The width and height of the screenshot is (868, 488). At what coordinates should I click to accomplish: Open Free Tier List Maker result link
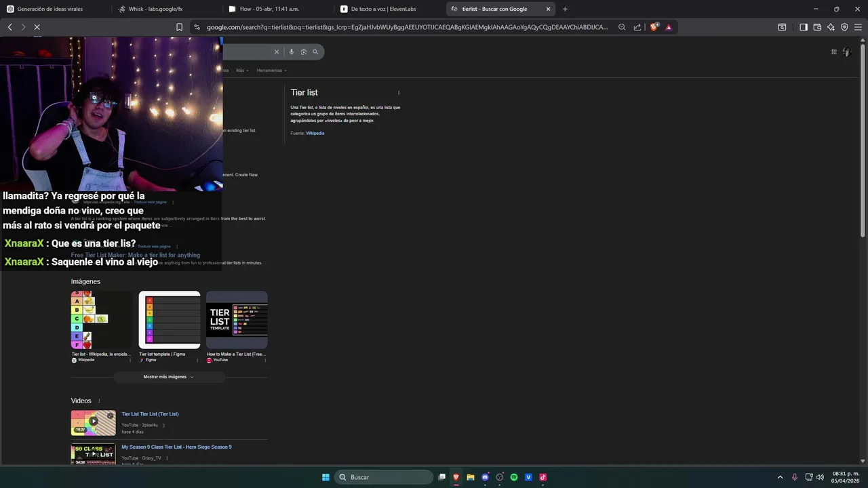click(x=136, y=256)
